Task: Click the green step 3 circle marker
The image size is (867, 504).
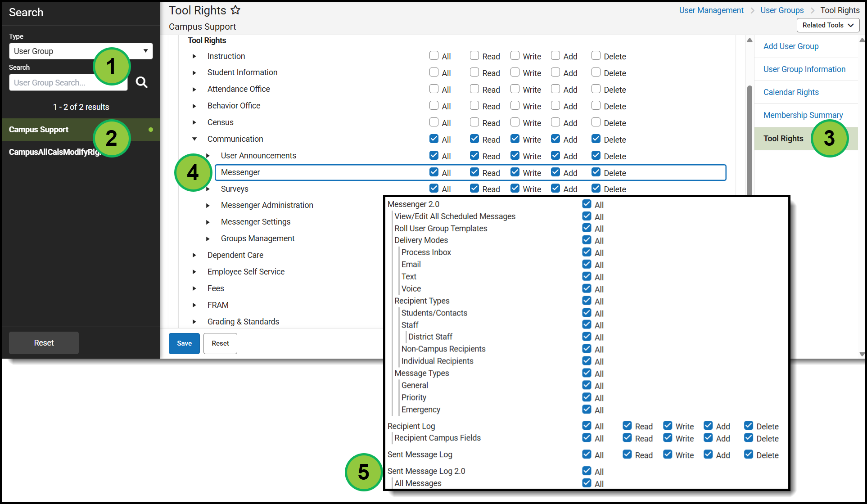Action: click(829, 138)
